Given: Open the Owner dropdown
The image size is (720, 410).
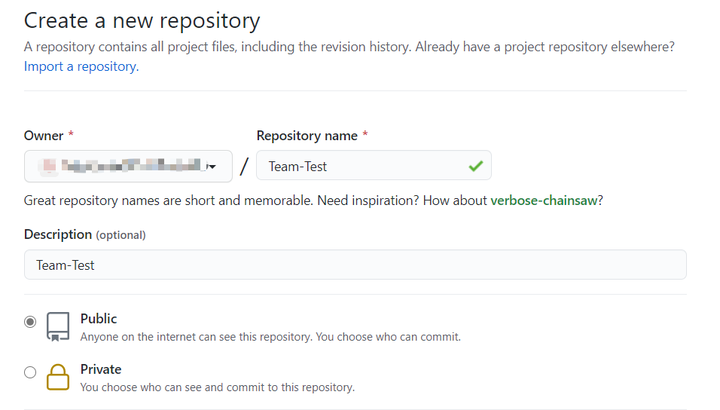Looking at the screenshot, I should [x=128, y=166].
